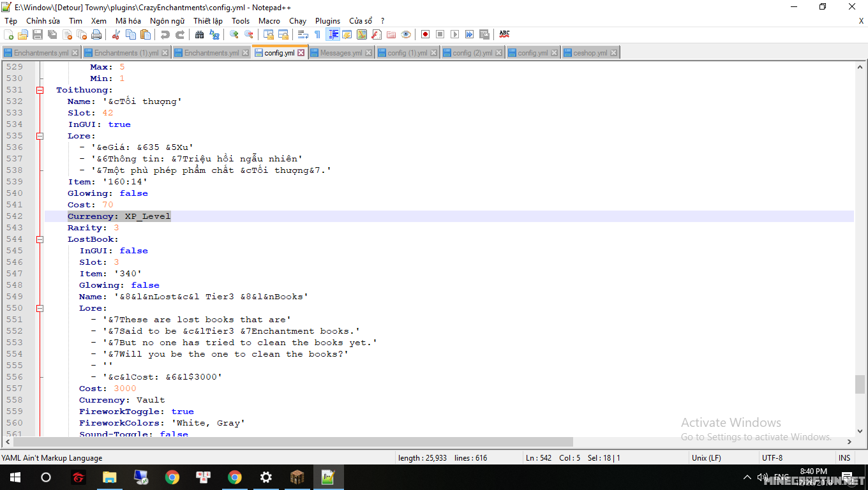Image resolution: width=868 pixels, height=490 pixels.
Task: Open the Windows Start menu
Action: tap(15, 477)
